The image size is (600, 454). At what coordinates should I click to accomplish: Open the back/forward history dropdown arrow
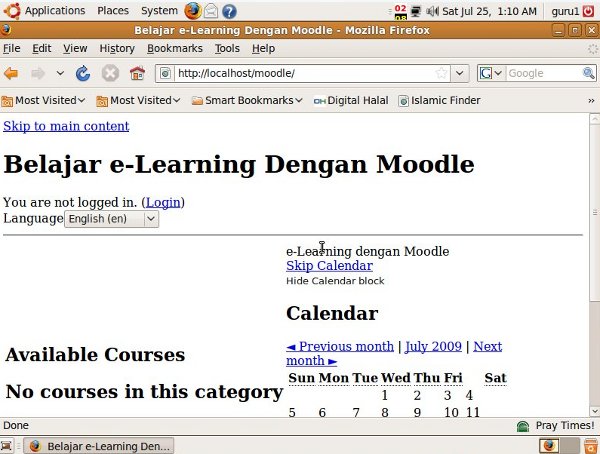coord(60,73)
